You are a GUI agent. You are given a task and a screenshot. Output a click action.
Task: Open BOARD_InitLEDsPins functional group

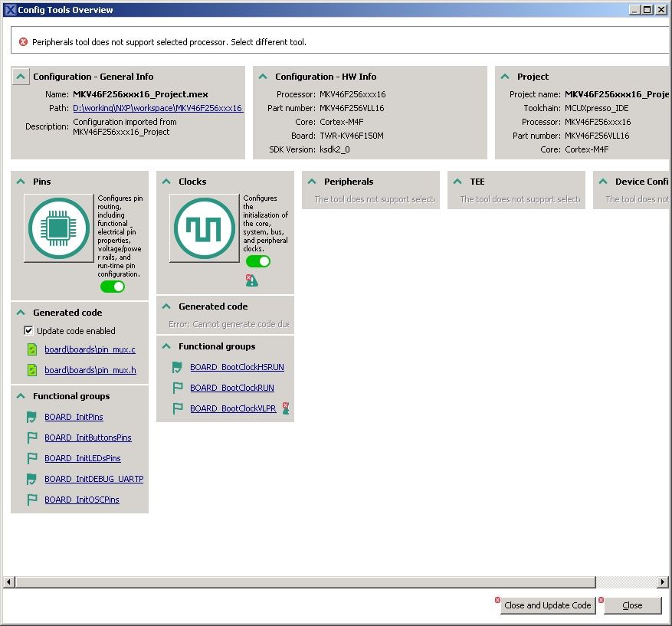[x=83, y=458]
